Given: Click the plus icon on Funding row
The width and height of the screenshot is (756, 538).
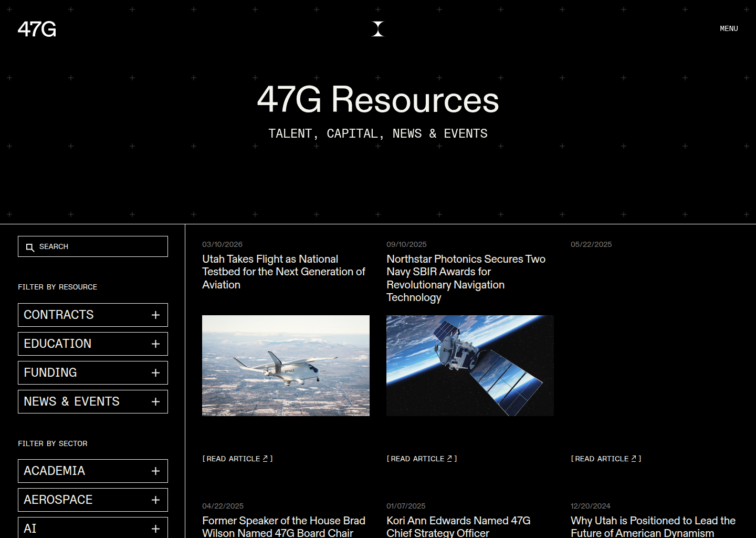Looking at the screenshot, I should [155, 373].
